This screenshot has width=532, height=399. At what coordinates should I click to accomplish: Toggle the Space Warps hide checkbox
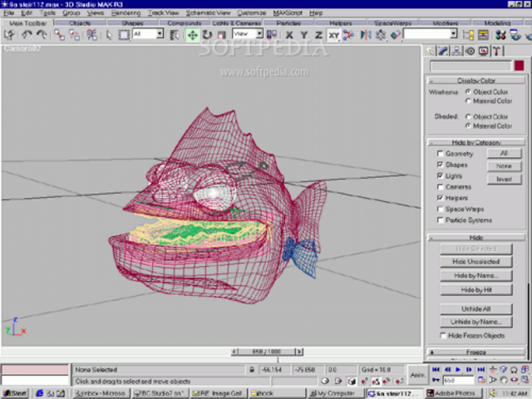(x=440, y=209)
